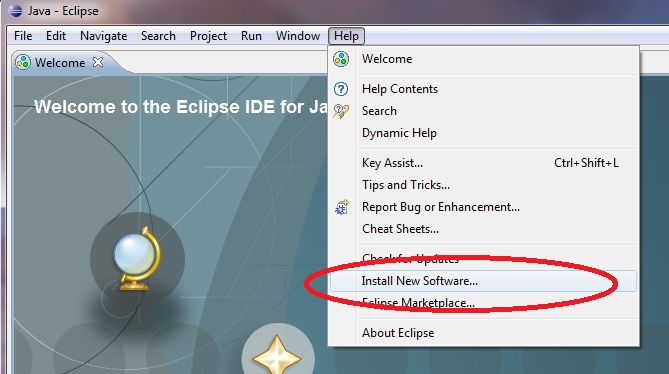Open the Navigate menu
The image size is (669, 374).
coord(103,36)
